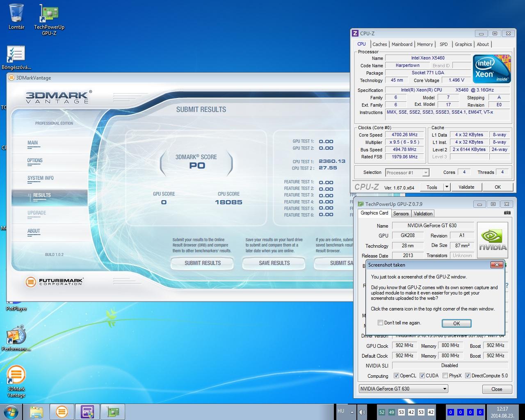Open the 3DMark Vantage desktop shortcut
This screenshot has height=420, width=525.
pos(16,381)
